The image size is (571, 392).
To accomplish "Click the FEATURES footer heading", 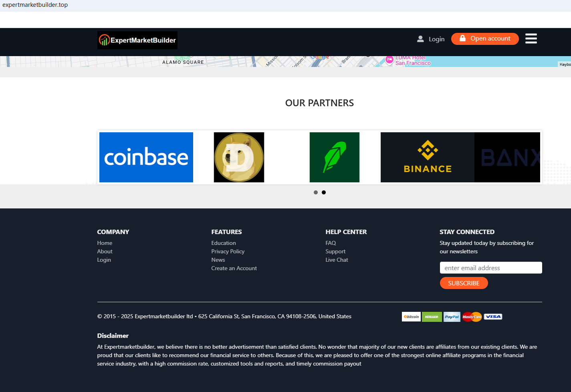I will click(226, 232).
